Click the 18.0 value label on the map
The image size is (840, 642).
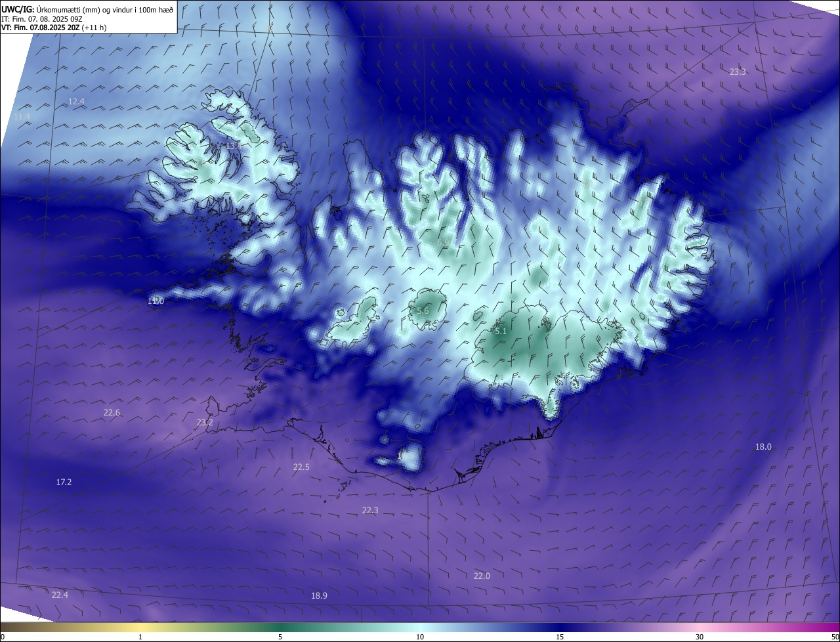(x=763, y=446)
